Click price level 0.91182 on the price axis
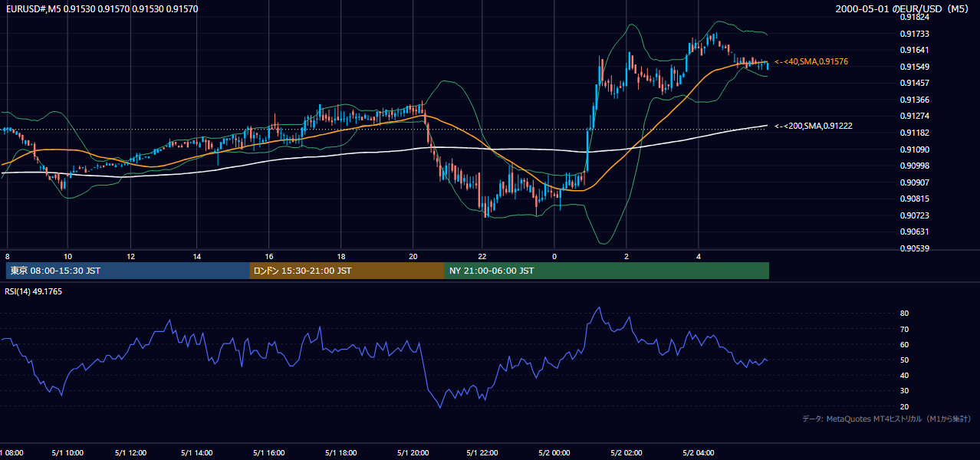Viewport: 980px width, 460px height. (914, 133)
